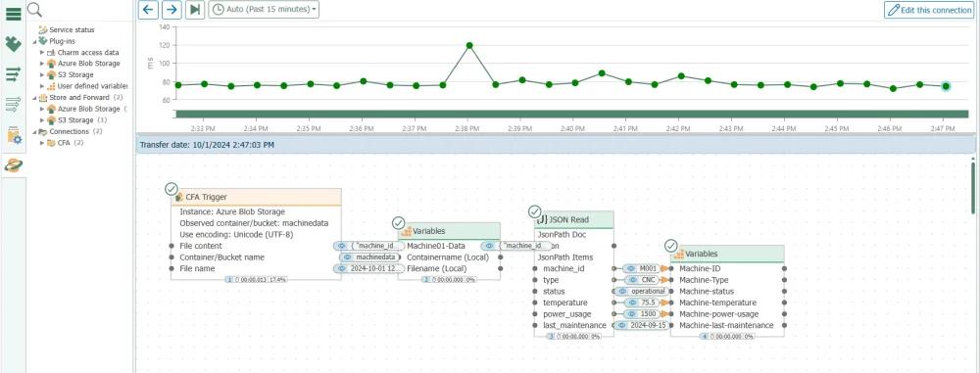Click the CFA Trigger node header
980x373 pixels.
(x=256, y=198)
